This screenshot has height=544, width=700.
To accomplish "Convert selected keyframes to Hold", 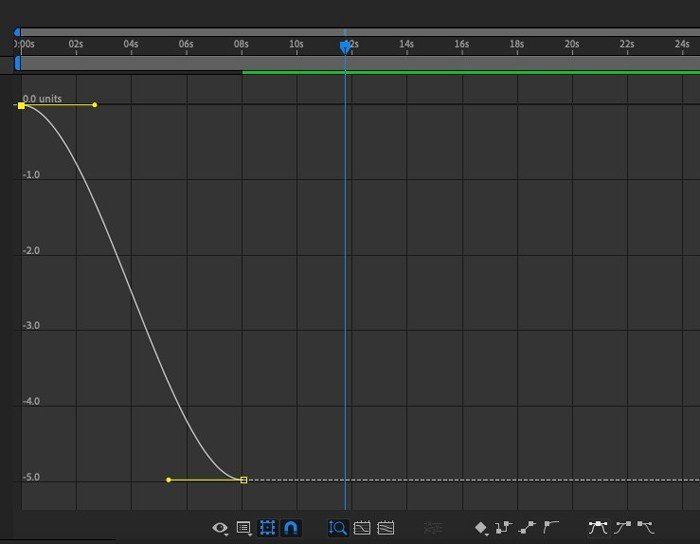I will pos(504,527).
